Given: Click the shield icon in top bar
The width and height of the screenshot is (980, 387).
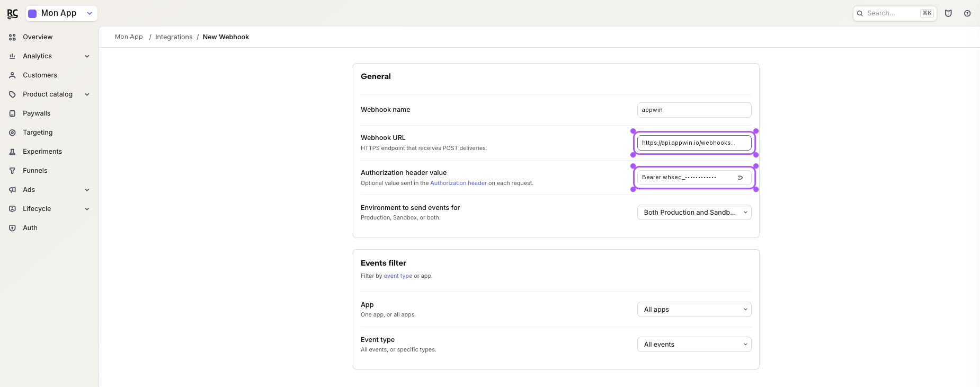Looking at the screenshot, I should [x=948, y=13].
